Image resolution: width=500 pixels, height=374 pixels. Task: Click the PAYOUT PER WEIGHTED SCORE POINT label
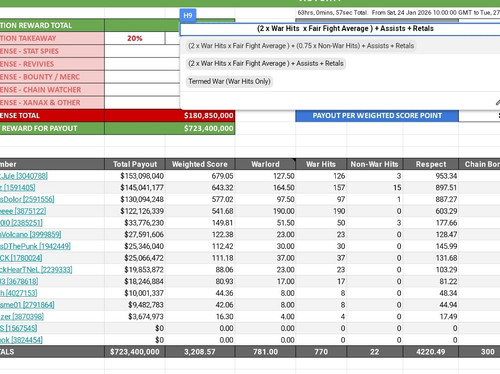pos(377,116)
